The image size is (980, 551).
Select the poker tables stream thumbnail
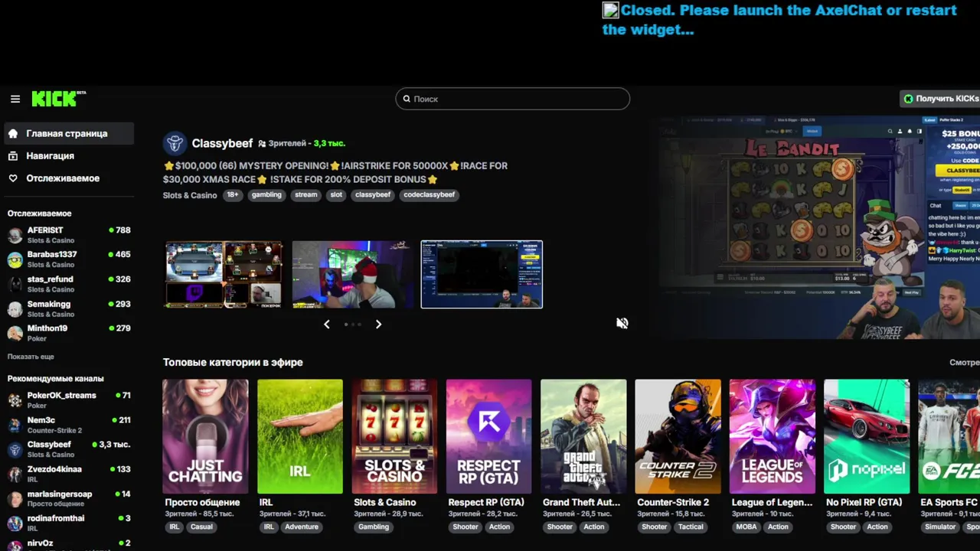[x=224, y=275]
